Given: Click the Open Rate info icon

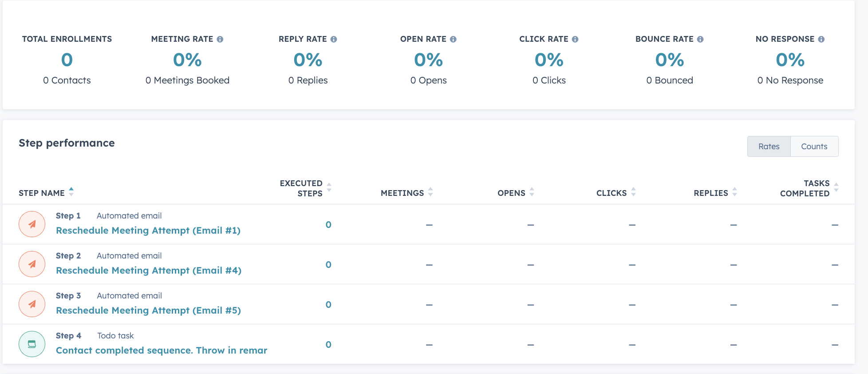Looking at the screenshot, I should click(453, 40).
